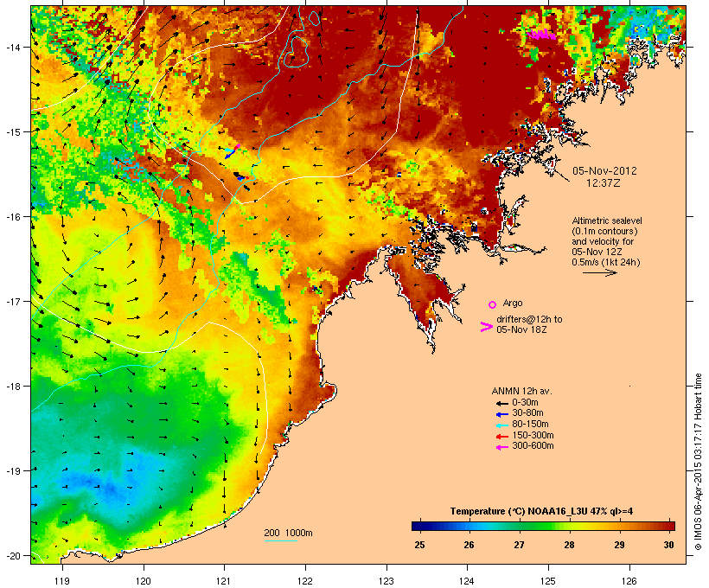Click the latitude label -15
This screenshot has width=709, height=588.
pos(12,132)
